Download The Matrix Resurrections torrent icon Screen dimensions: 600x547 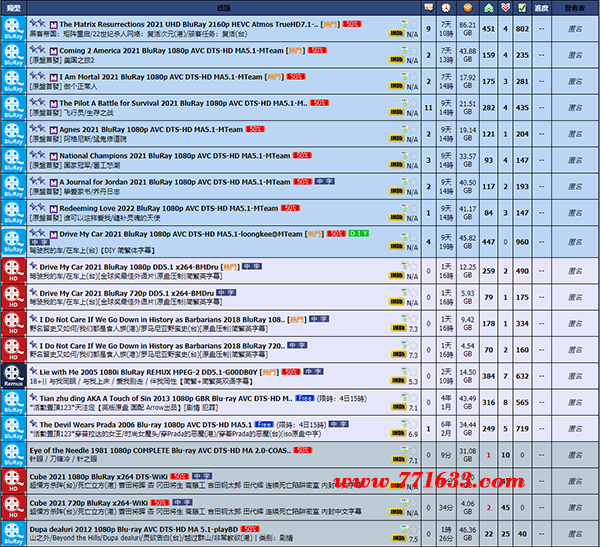(404, 23)
